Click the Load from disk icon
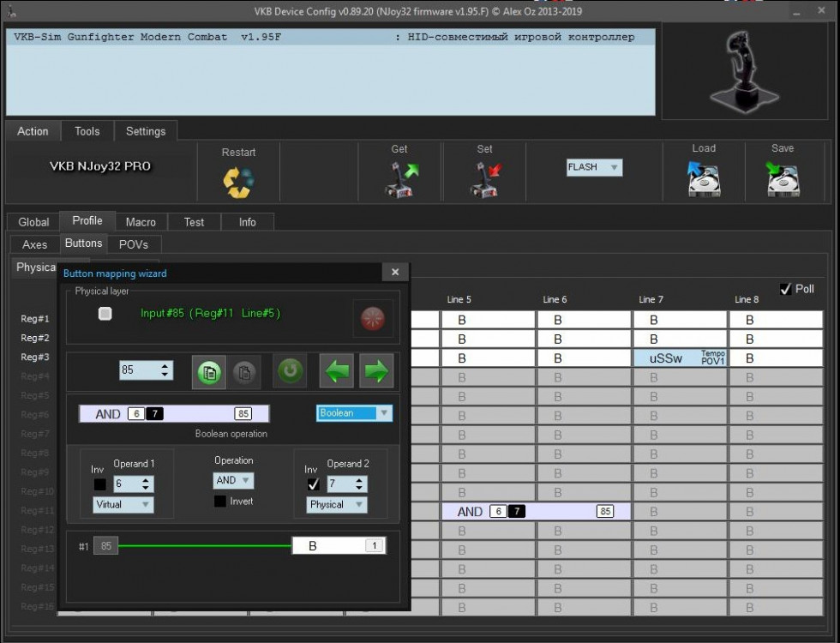Screen dimensions: 840x643 pos(704,179)
